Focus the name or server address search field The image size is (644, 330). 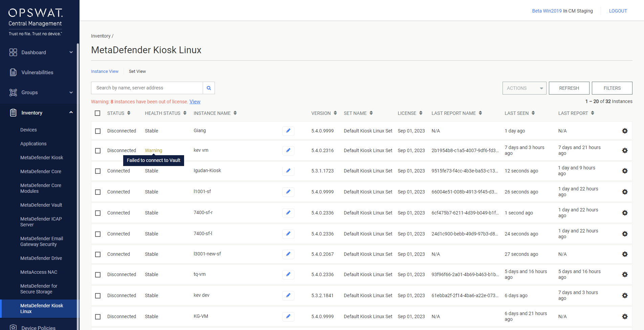[147, 88]
